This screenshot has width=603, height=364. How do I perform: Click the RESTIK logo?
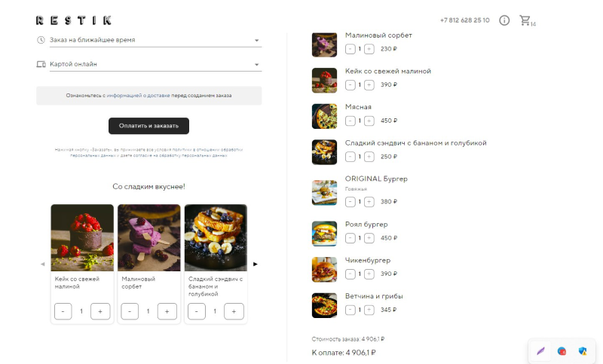pyautogui.click(x=74, y=20)
